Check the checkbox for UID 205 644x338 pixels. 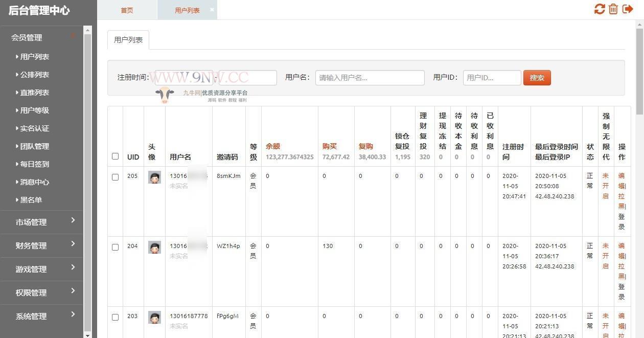pyautogui.click(x=115, y=177)
